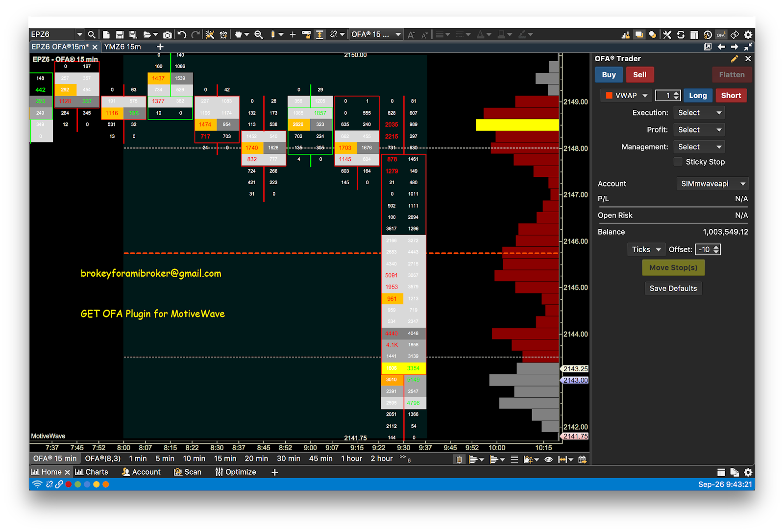Screen dimensions: 784x532
Task: Click the trade tools wrench icon
Action: point(667,34)
